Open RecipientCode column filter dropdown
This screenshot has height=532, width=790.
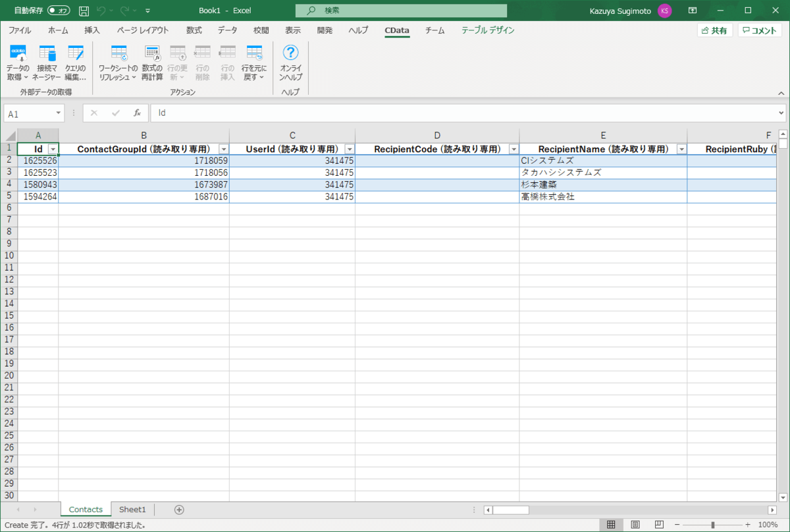513,149
